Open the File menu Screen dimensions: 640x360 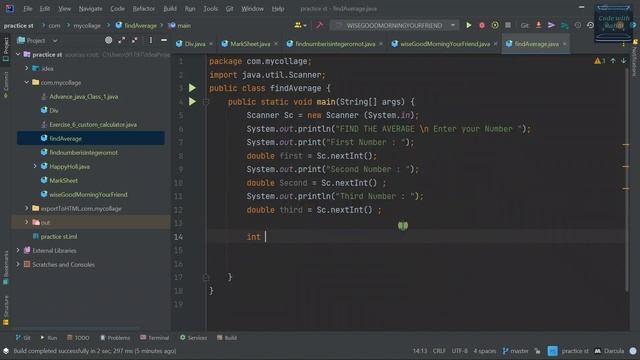click(27, 9)
